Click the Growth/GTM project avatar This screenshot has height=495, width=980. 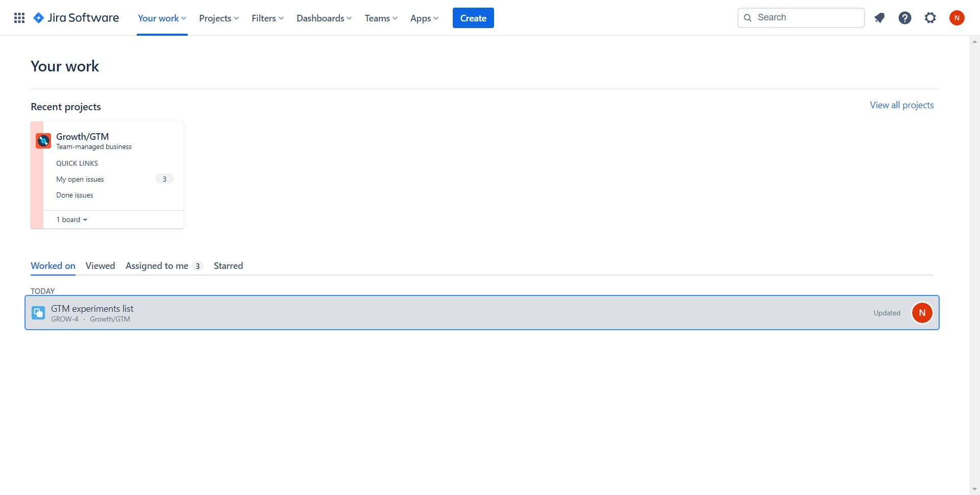pyautogui.click(x=43, y=140)
